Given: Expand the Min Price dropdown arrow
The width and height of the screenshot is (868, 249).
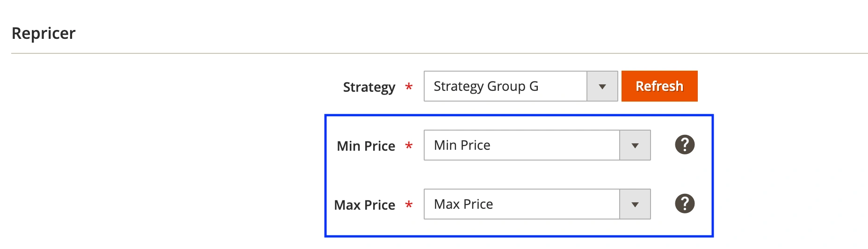Looking at the screenshot, I should (635, 145).
